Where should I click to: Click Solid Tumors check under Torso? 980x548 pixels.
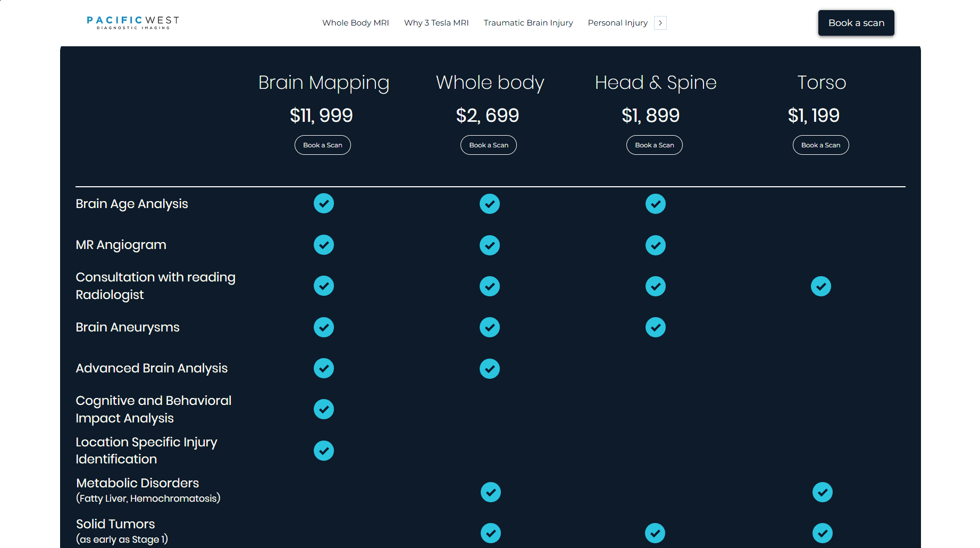click(823, 533)
